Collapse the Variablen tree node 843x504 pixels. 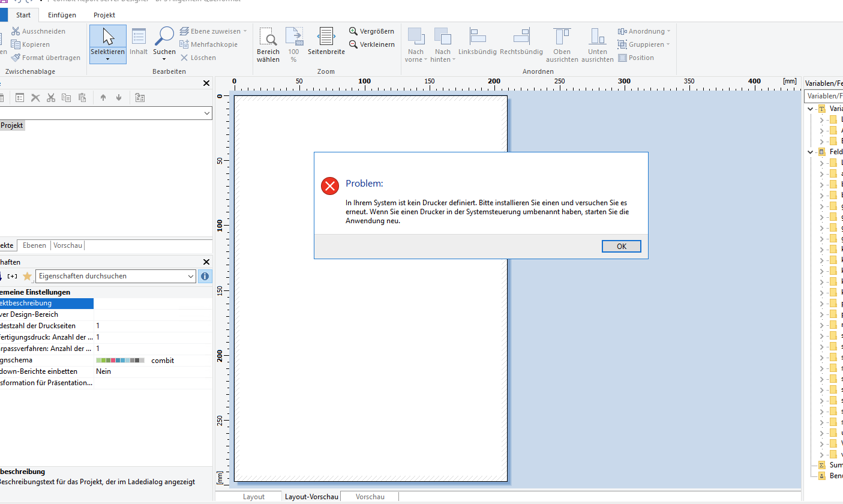[811, 109]
